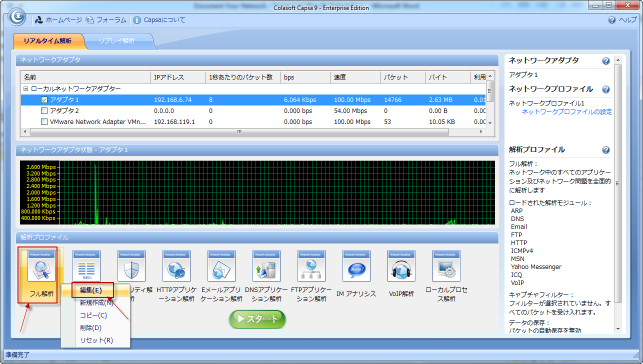Switch to the リプレイ解析 tab

point(116,41)
